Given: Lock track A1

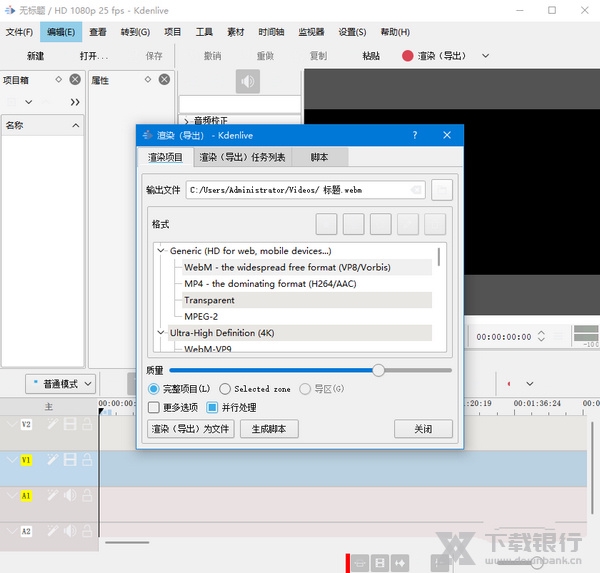Looking at the screenshot, I should click(x=87, y=495).
